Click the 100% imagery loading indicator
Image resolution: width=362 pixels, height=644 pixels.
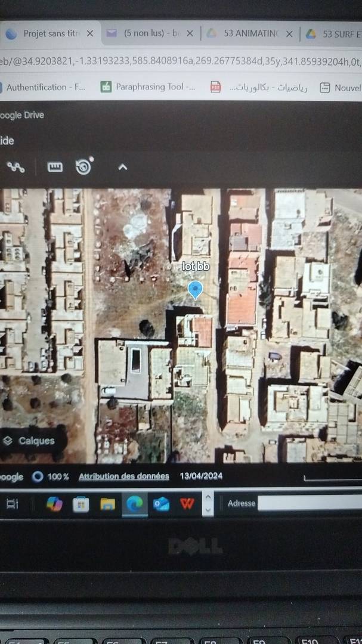click(x=51, y=476)
